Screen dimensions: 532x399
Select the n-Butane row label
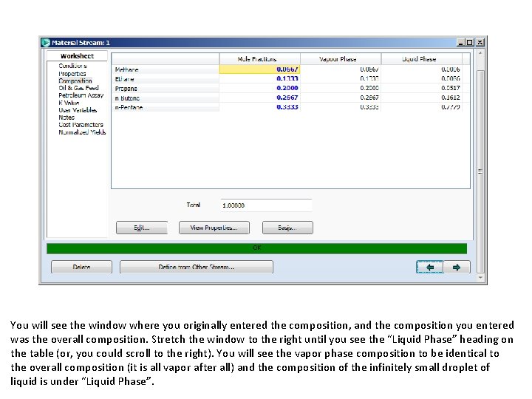166,98
